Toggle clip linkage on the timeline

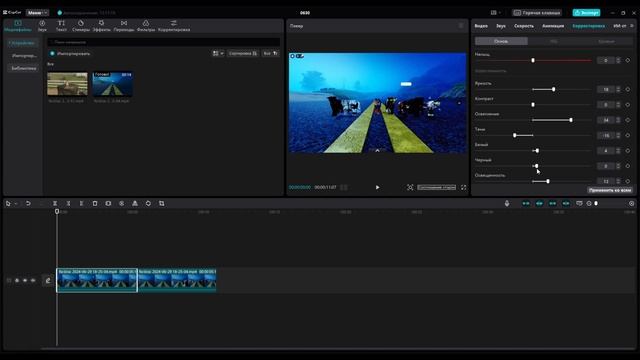coord(552,203)
